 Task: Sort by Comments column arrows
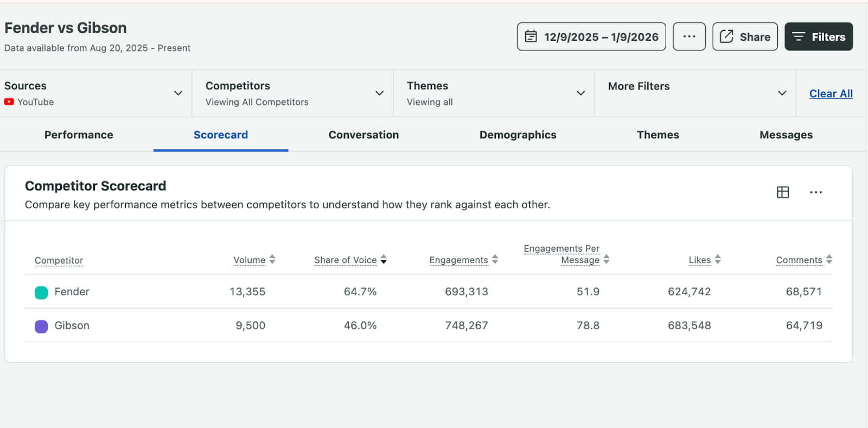829,259
